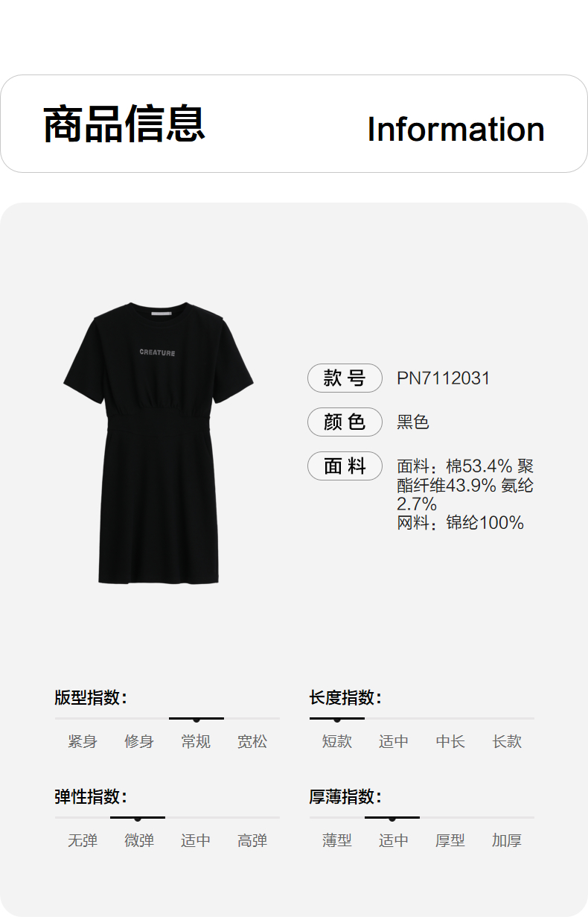Click the 弹性指数 slider dot marker
Image resolution: width=588 pixels, height=917 pixels.
(x=138, y=819)
